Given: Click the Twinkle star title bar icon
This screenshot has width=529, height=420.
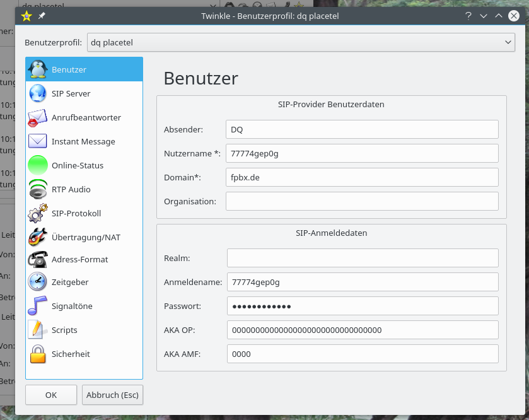Looking at the screenshot, I should [26, 16].
